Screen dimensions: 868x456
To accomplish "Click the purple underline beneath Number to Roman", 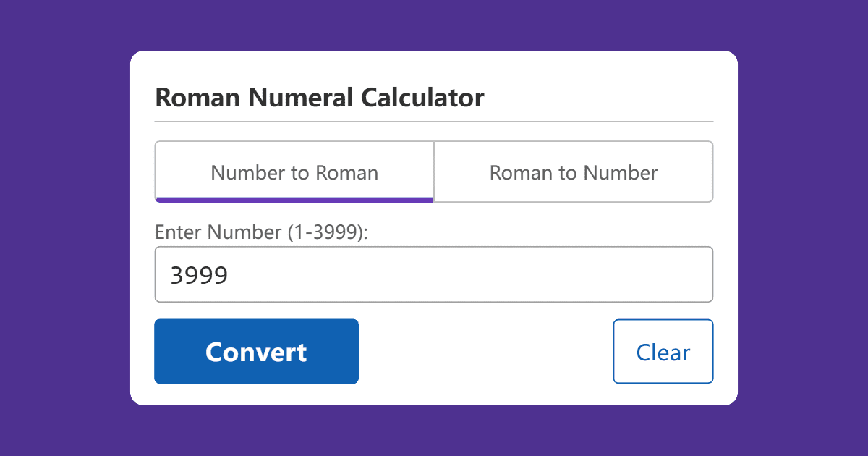I will coord(294,198).
